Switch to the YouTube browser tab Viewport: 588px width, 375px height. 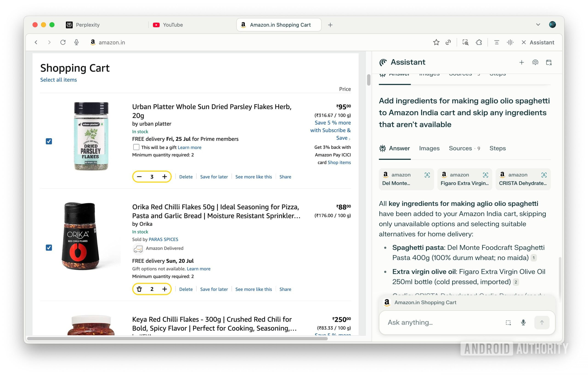(172, 25)
